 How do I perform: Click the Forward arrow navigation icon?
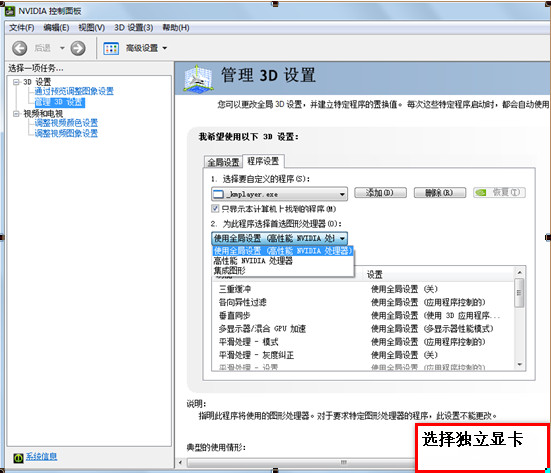click(78, 48)
